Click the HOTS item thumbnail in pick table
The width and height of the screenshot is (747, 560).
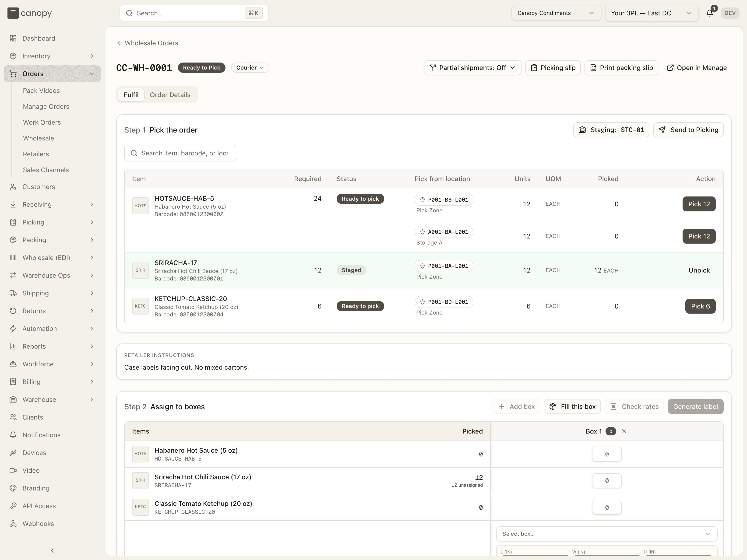[x=141, y=206]
